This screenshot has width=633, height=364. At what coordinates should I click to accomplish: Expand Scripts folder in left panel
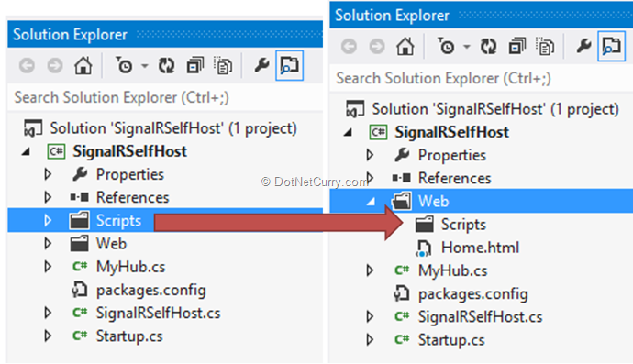pos(48,220)
